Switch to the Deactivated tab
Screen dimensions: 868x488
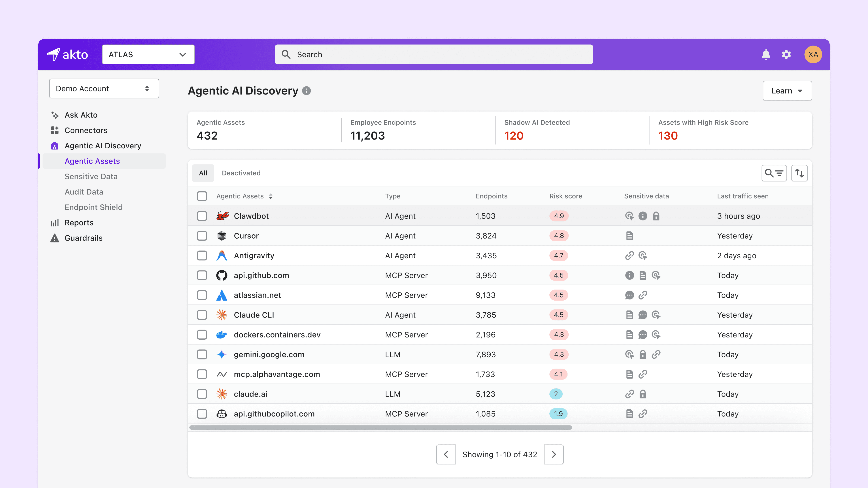pyautogui.click(x=241, y=173)
